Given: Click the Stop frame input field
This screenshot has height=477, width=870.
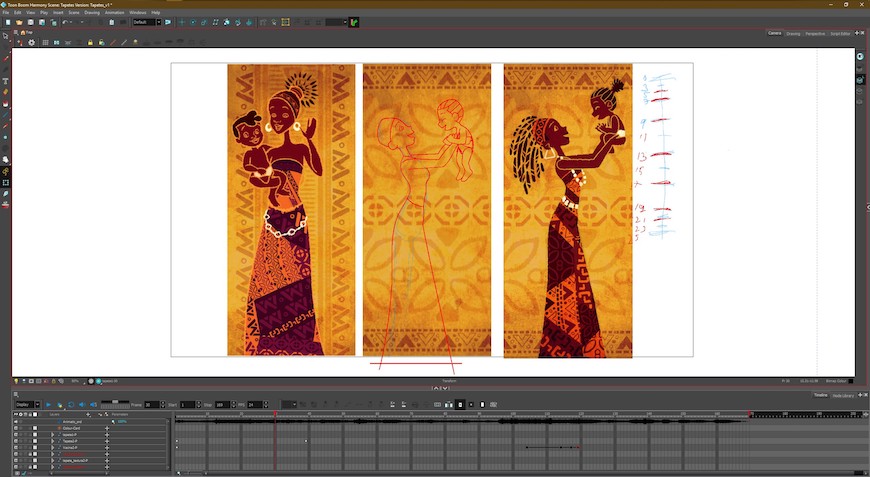Looking at the screenshot, I should pyautogui.click(x=222, y=405).
